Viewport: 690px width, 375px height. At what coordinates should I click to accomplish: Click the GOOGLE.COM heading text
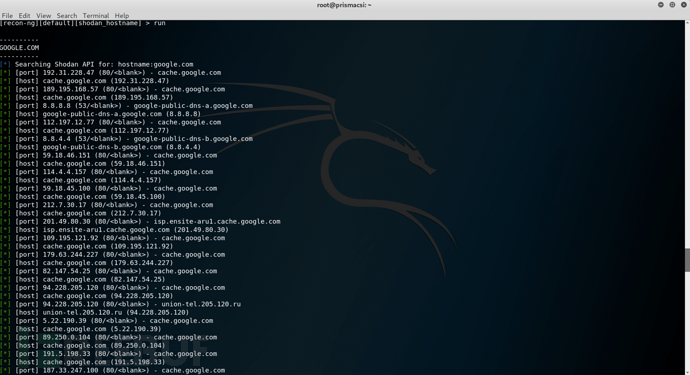tap(19, 48)
